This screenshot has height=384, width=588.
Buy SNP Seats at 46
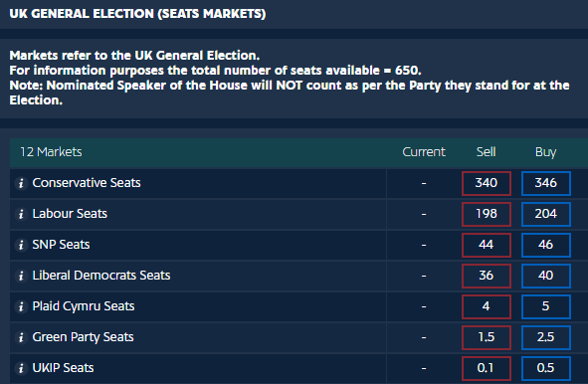pos(546,245)
